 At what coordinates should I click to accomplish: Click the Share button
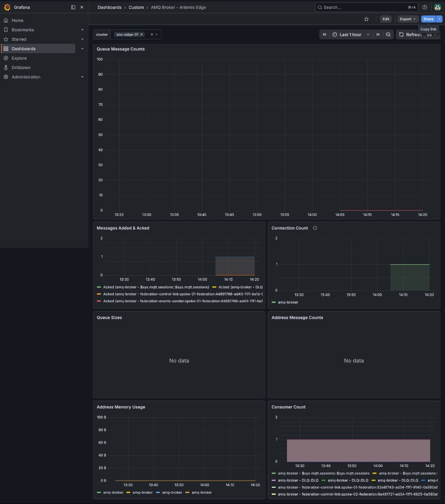click(x=428, y=19)
